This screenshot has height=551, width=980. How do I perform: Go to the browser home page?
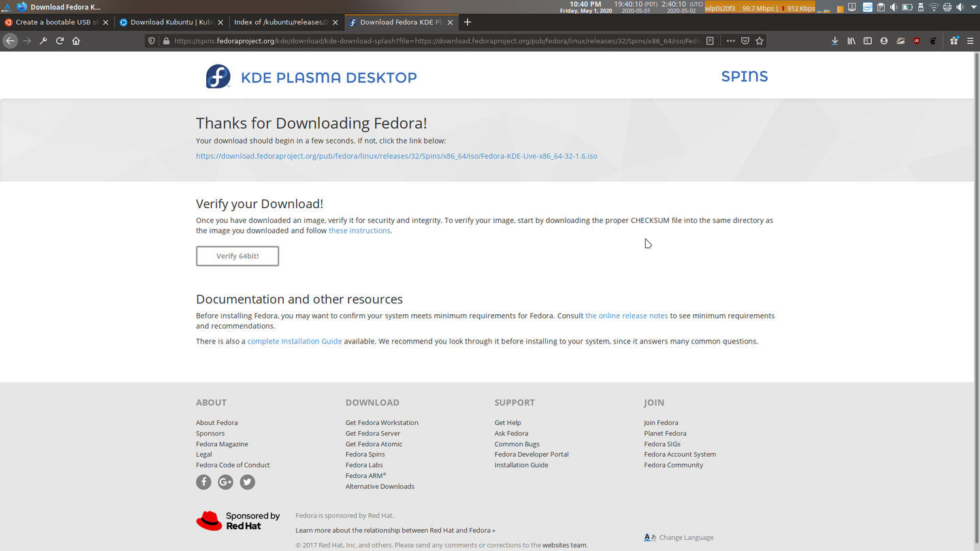click(x=76, y=41)
